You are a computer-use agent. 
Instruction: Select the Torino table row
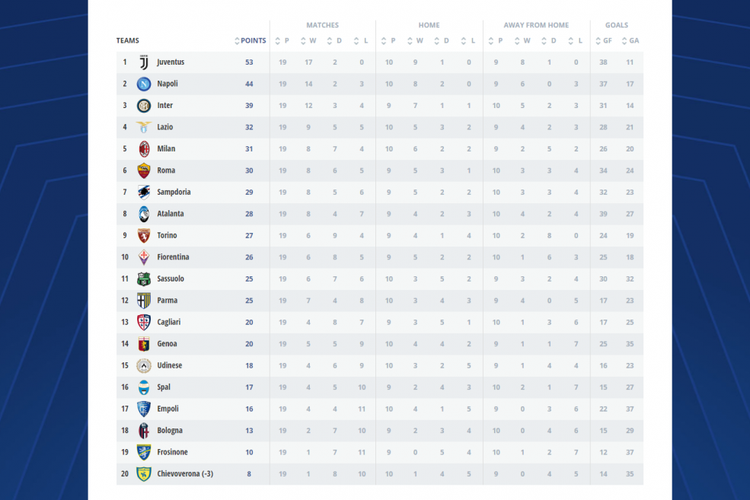380,235
